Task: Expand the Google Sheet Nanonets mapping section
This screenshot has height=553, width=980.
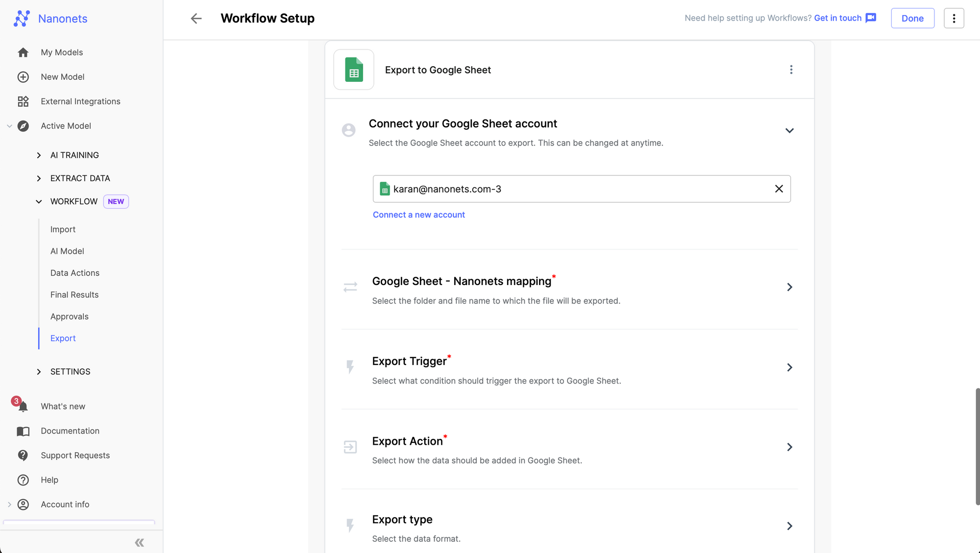Action: [789, 287]
